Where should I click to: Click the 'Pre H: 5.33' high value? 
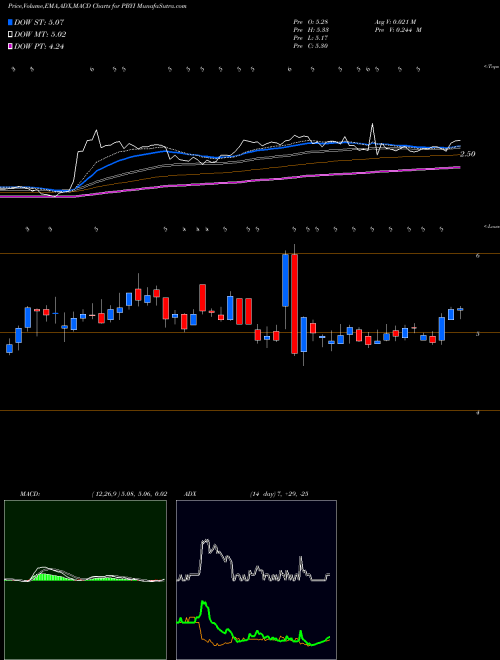coord(311,30)
